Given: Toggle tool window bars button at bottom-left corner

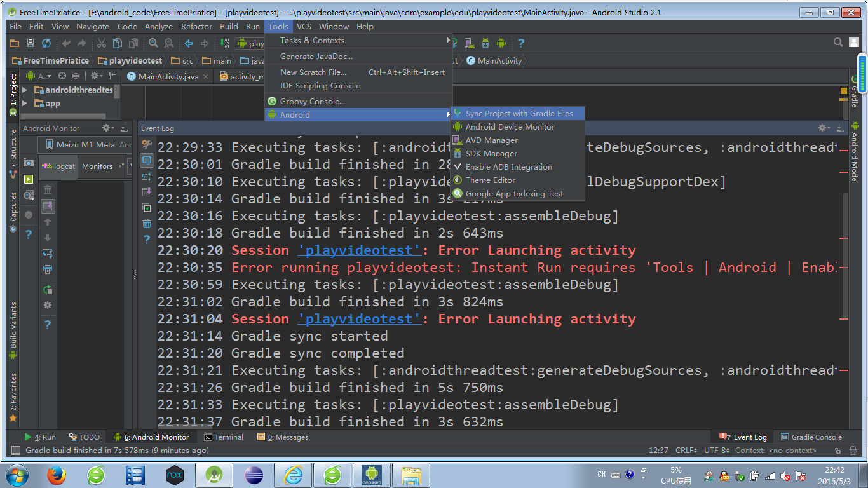Looking at the screenshot, I should 15,451.
